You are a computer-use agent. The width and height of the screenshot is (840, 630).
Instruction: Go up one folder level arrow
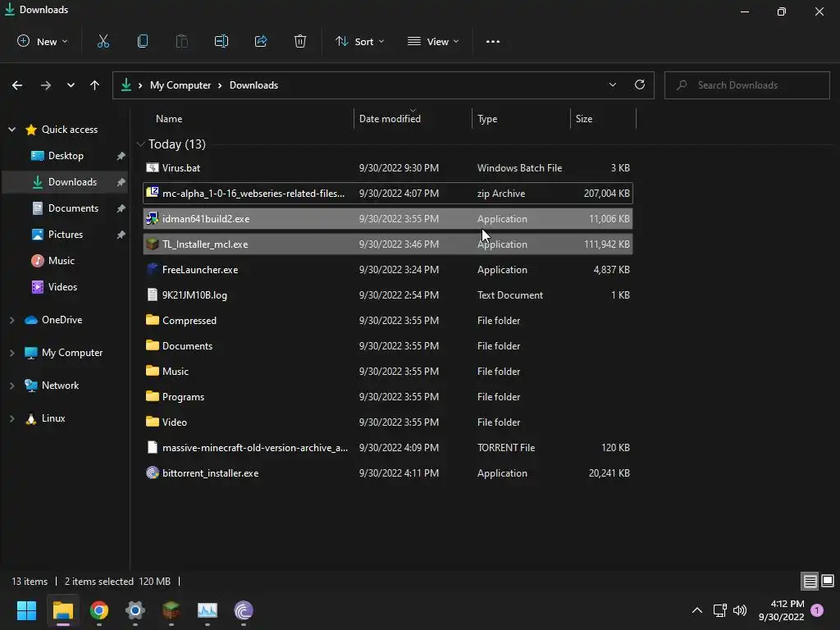click(x=95, y=85)
